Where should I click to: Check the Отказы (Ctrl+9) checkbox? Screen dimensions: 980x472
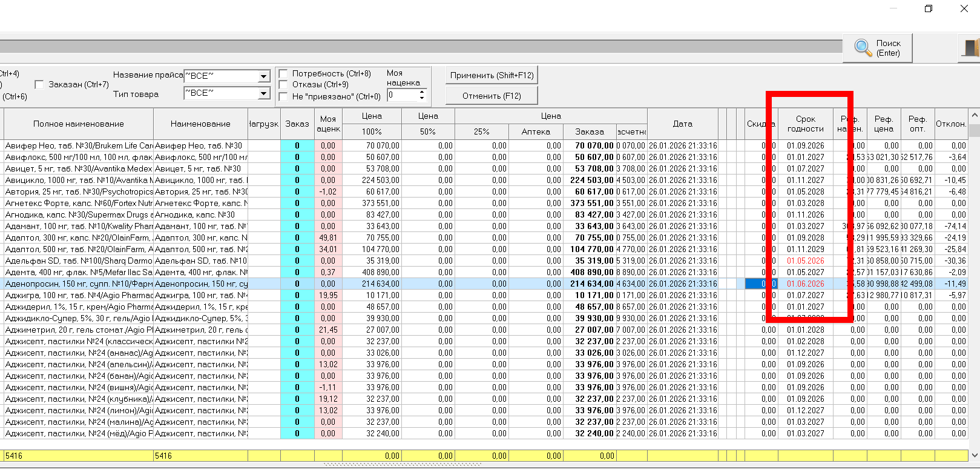point(283,85)
